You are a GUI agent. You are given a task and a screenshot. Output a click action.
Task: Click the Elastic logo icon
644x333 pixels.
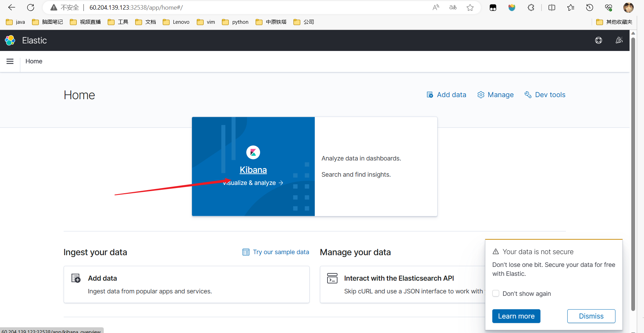10,40
